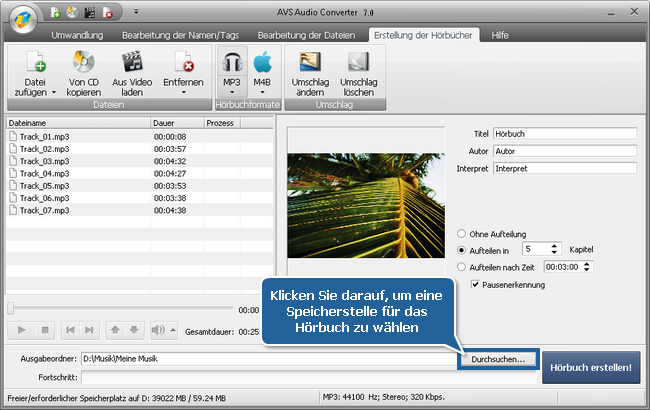Switch to the Umwandlung tab
The height and width of the screenshot is (410, 650).
[79, 34]
